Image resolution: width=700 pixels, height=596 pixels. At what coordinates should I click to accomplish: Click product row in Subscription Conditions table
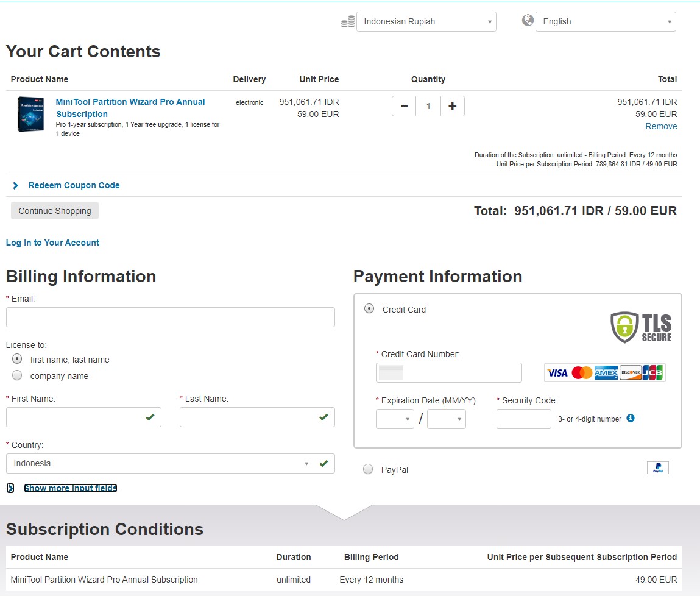click(344, 580)
